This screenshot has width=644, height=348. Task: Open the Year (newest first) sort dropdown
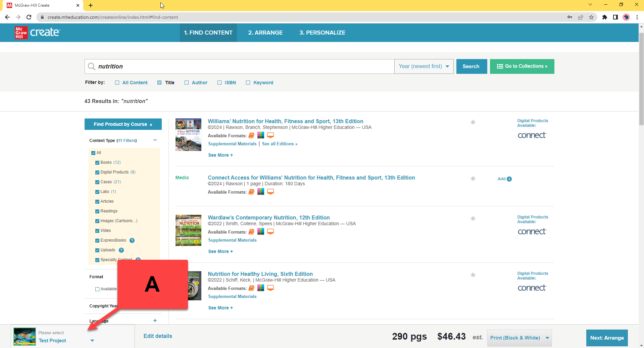(x=424, y=66)
